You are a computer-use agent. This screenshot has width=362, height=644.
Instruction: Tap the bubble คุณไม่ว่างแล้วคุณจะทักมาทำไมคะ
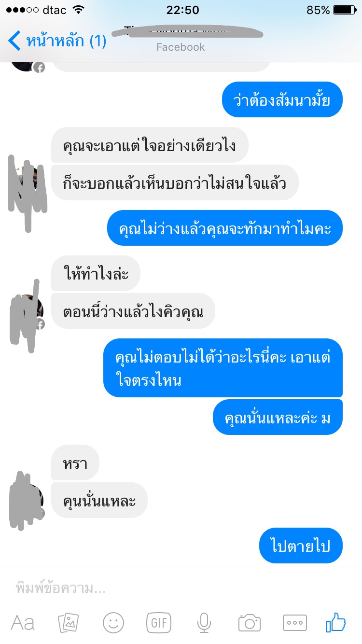tap(225, 228)
